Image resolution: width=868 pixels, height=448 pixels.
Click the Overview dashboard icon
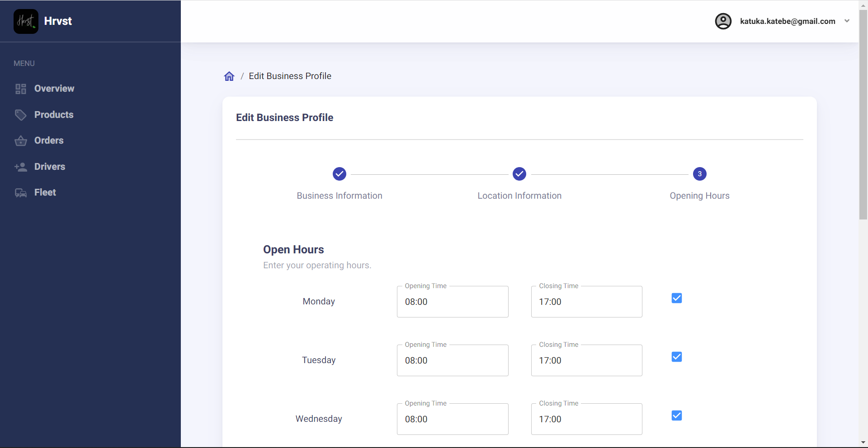(x=21, y=89)
